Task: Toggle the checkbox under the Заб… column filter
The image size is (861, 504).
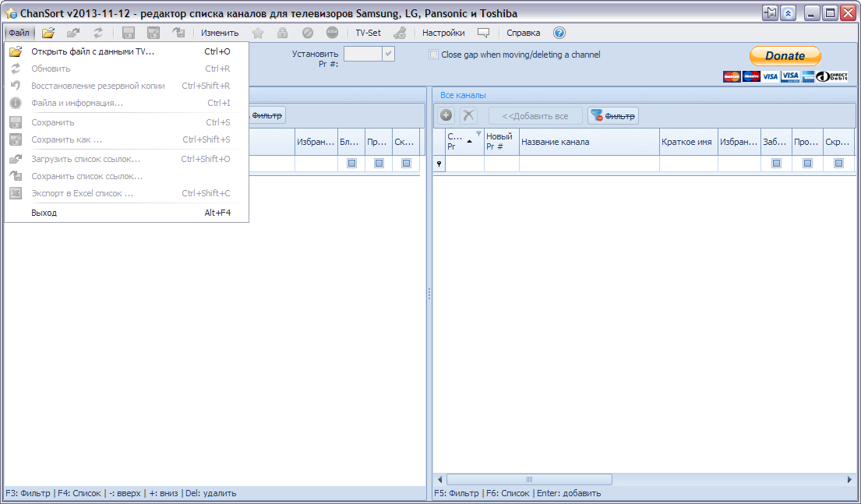Action: click(x=776, y=164)
